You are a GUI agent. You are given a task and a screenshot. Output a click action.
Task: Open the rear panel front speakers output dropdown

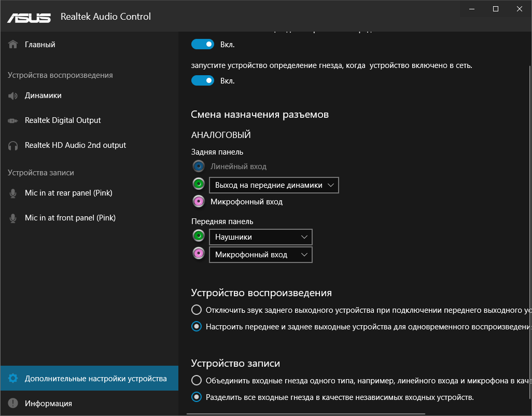tap(274, 185)
